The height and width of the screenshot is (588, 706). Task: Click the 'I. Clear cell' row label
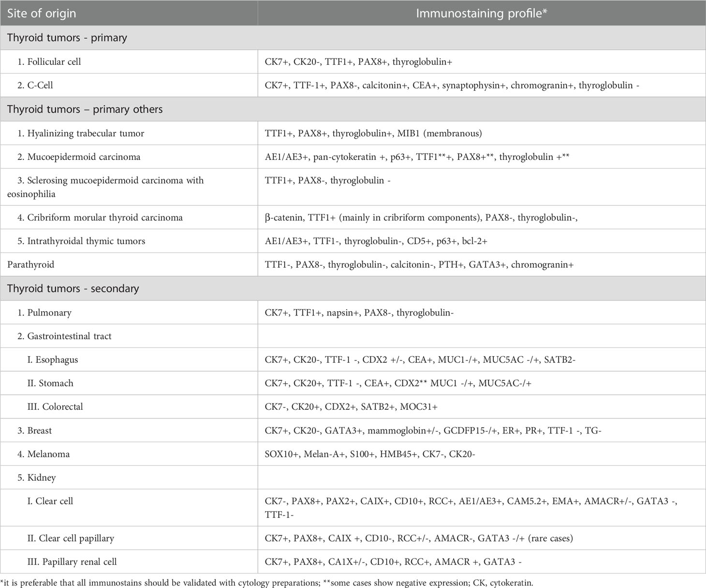(50, 501)
